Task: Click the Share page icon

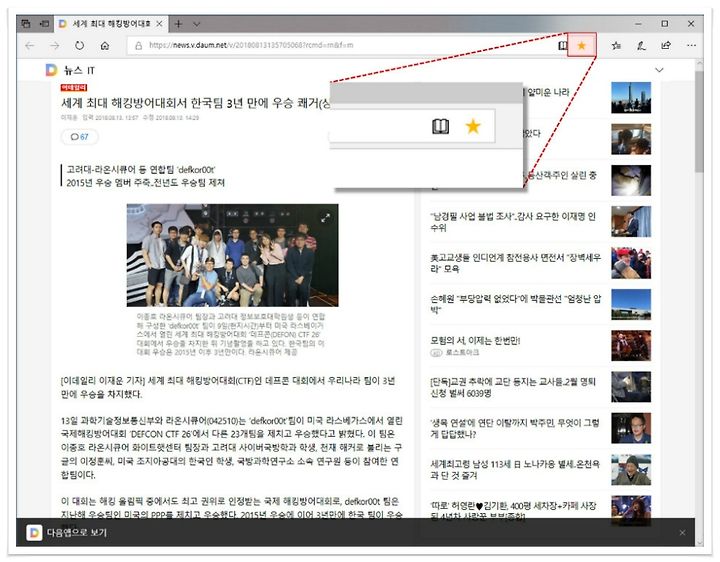Action: pyautogui.click(x=666, y=45)
